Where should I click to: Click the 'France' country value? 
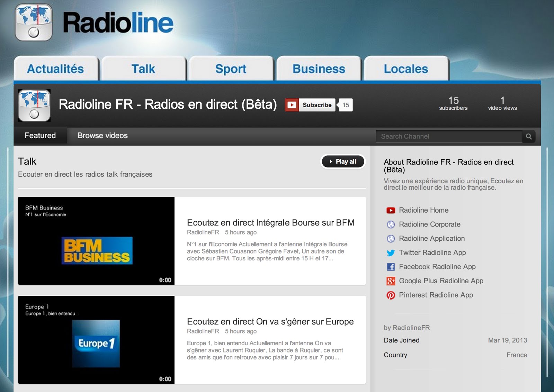tap(517, 355)
